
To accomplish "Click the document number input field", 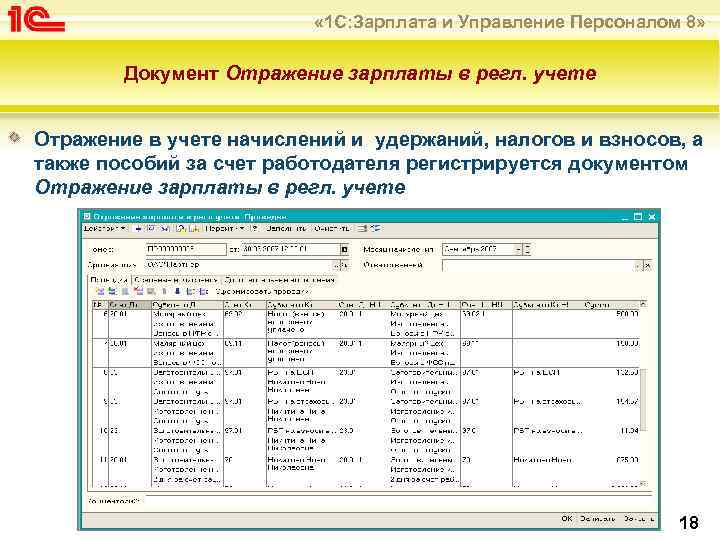I will coord(186,249).
